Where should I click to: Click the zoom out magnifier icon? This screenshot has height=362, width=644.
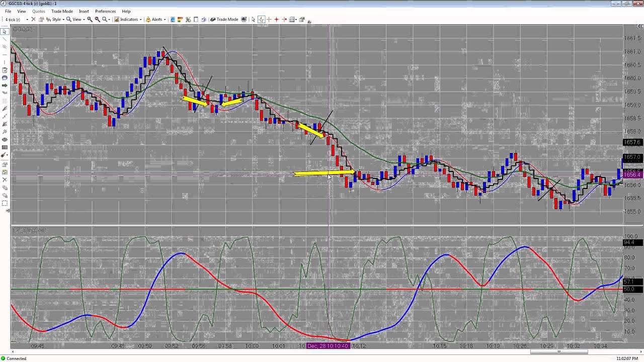coord(97,20)
